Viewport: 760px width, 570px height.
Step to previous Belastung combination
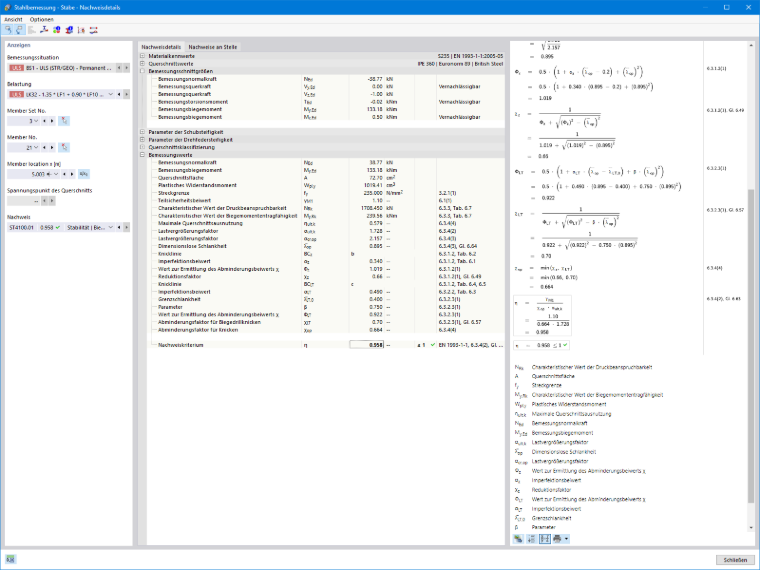click(119, 94)
